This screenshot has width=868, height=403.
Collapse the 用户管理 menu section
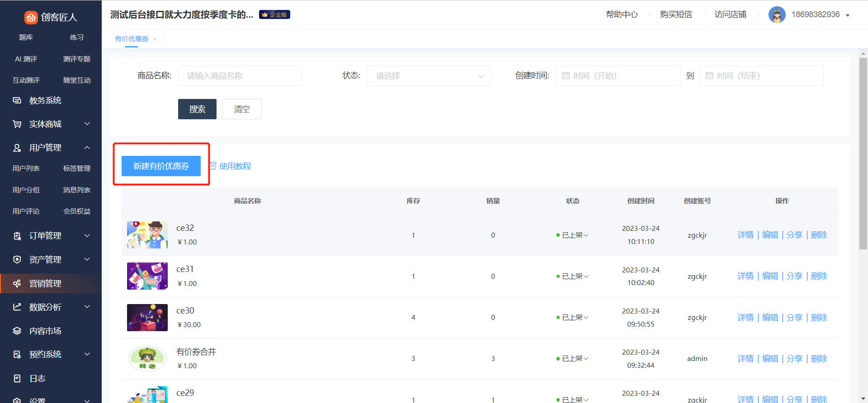[87, 148]
